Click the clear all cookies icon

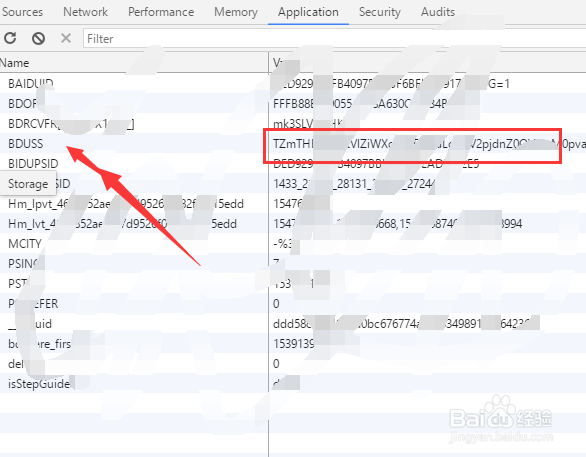click(x=38, y=38)
